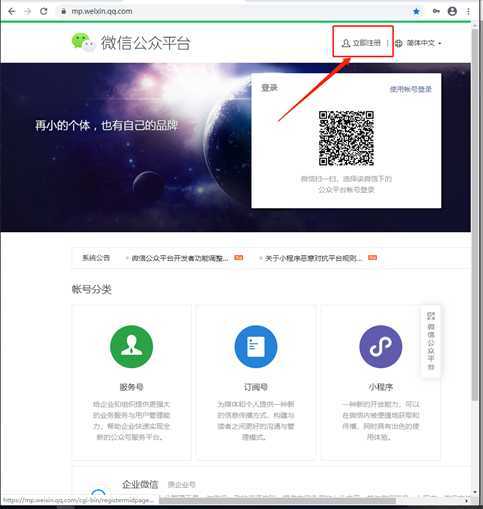Click the 帐号分类 heading
Viewport: 483px width, 509px height.
92,289
